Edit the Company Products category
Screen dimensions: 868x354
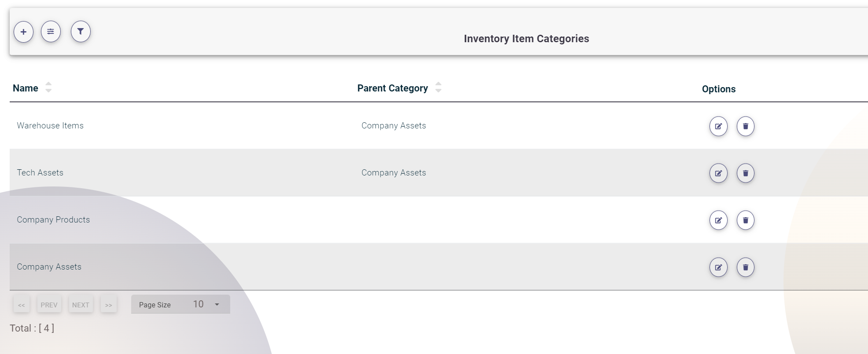tap(718, 220)
